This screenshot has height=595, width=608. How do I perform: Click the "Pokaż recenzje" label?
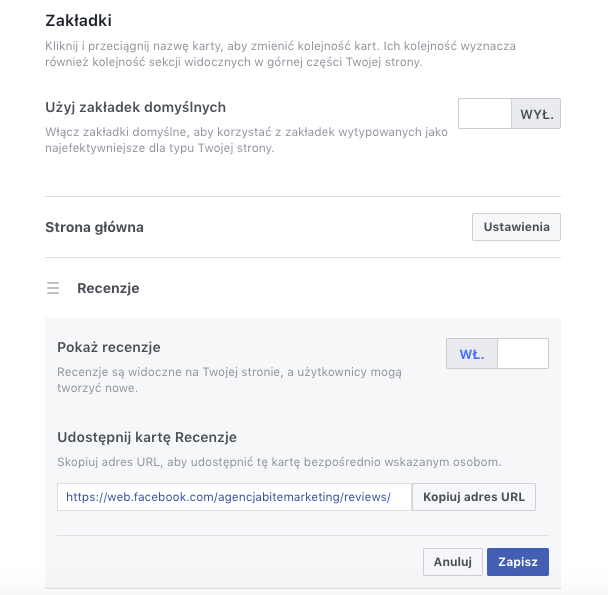coord(109,347)
